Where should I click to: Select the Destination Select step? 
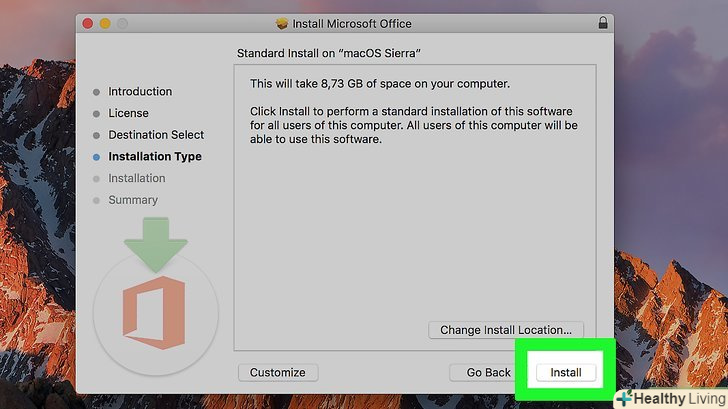pos(156,135)
